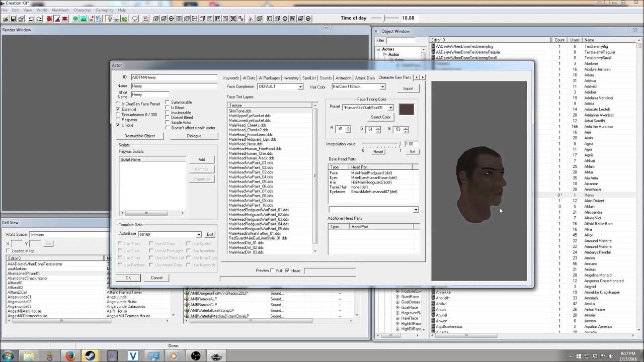Open the World Space Interiors dropdown

[x=68, y=234]
